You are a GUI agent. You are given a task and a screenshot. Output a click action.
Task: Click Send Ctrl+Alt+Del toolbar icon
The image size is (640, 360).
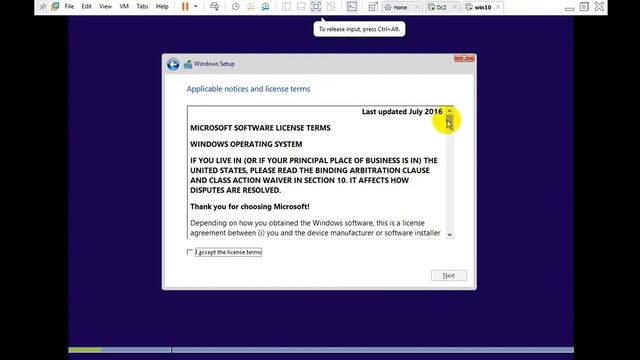click(214, 7)
